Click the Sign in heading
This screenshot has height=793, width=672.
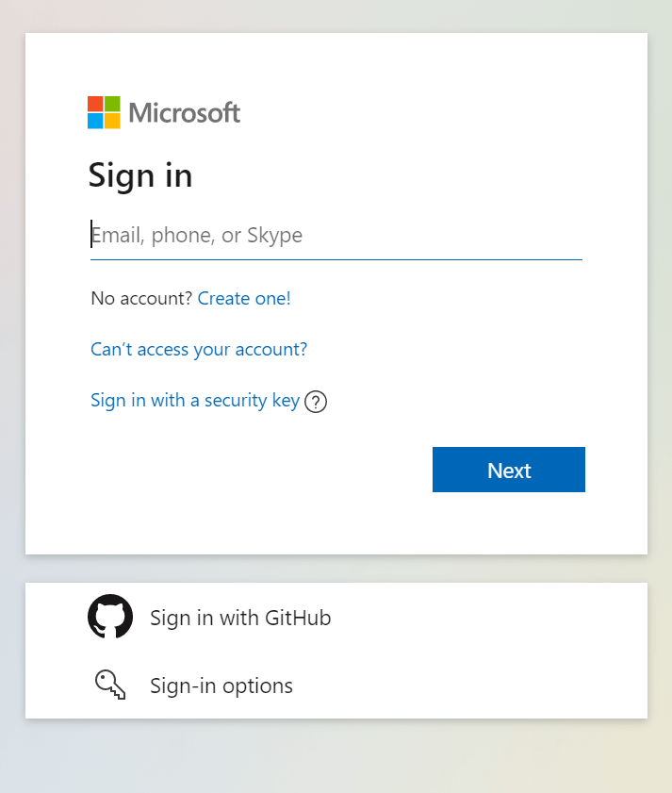pyautogui.click(x=139, y=175)
